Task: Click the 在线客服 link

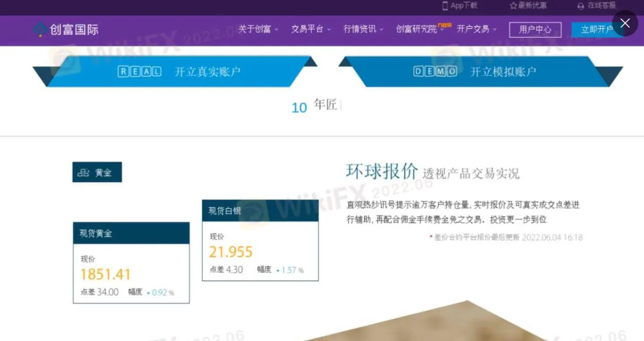Action: click(x=602, y=6)
